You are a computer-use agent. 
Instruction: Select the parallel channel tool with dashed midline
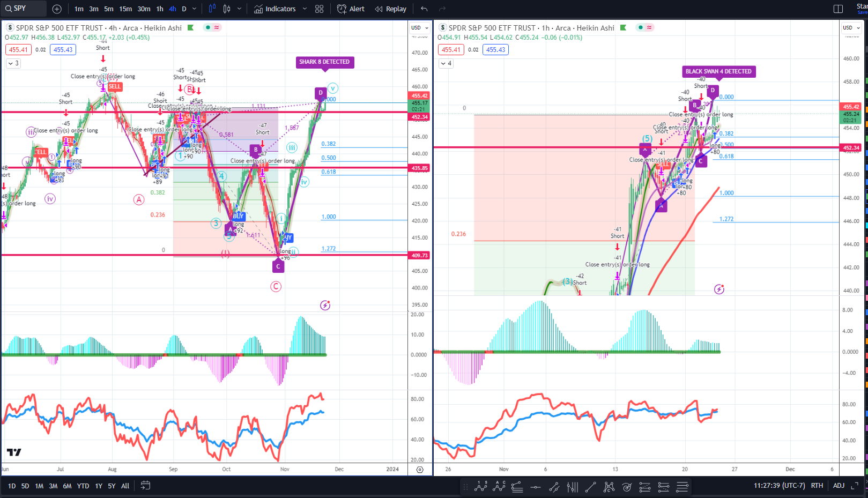coord(645,487)
